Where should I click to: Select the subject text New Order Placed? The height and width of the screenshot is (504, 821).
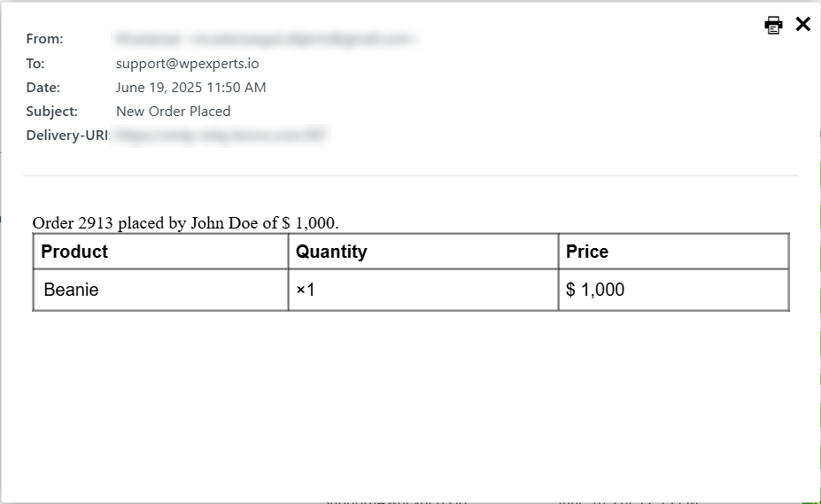coord(173,112)
